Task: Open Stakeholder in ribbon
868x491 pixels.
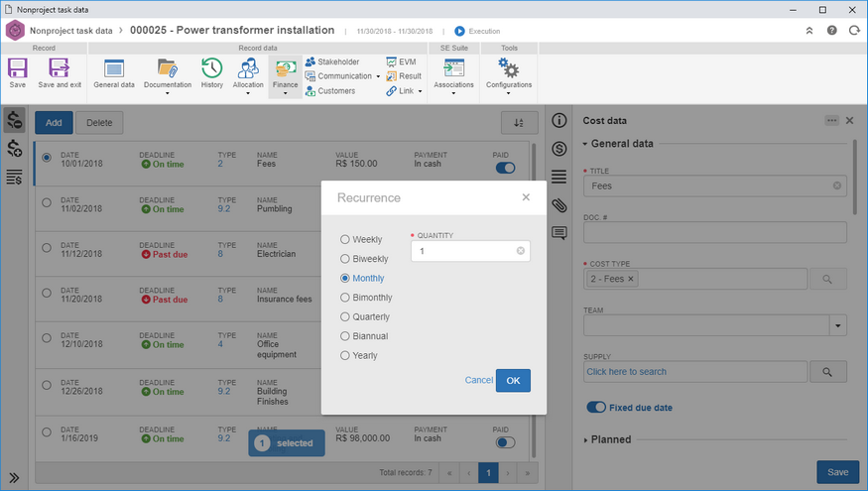Action: click(332, 61)
